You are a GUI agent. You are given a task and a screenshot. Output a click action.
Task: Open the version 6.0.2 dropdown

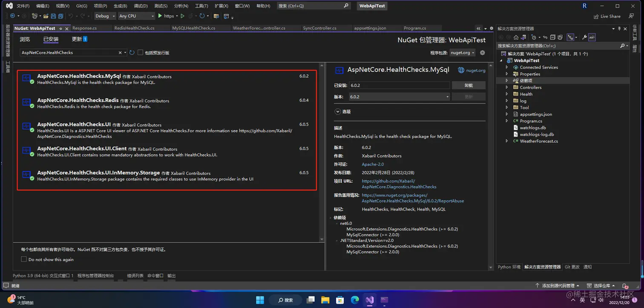point(399,97)
